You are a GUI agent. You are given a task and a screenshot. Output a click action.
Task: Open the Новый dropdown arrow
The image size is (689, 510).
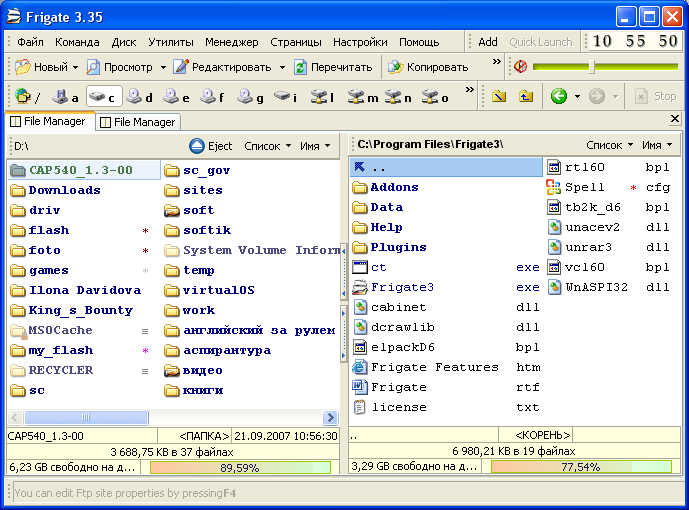coord(75,67)
